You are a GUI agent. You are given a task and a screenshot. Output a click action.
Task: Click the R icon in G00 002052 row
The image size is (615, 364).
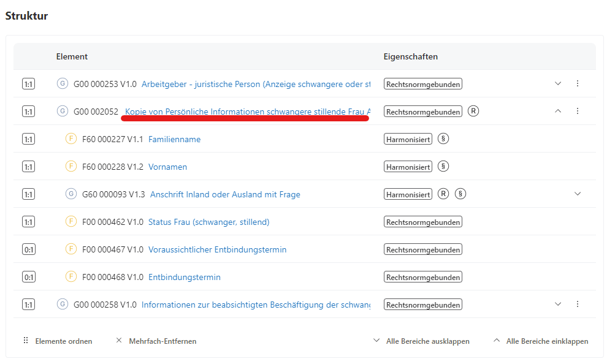click(x=473, y=111)
